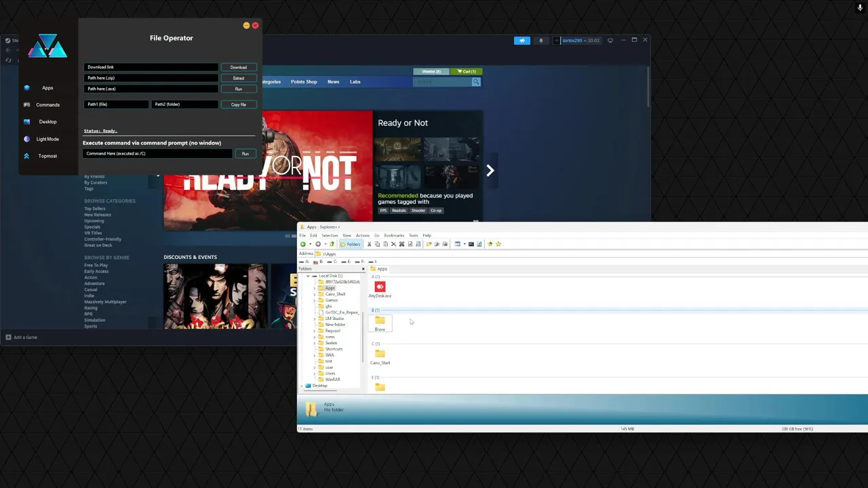Expand Desktop node in tree
The image size is (868, 488).
click(x=302, y=386)
